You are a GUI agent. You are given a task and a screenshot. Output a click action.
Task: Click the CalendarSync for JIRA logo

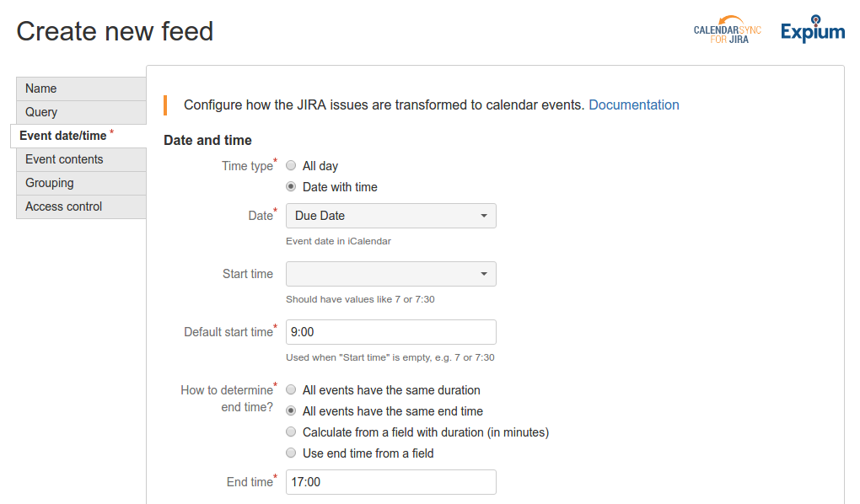[727, 31]
